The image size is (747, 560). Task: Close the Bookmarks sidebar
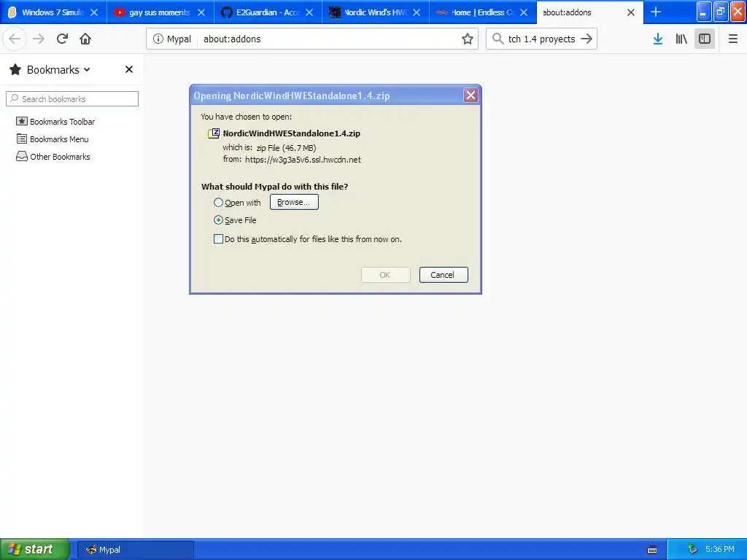click(x=128, y=69)
